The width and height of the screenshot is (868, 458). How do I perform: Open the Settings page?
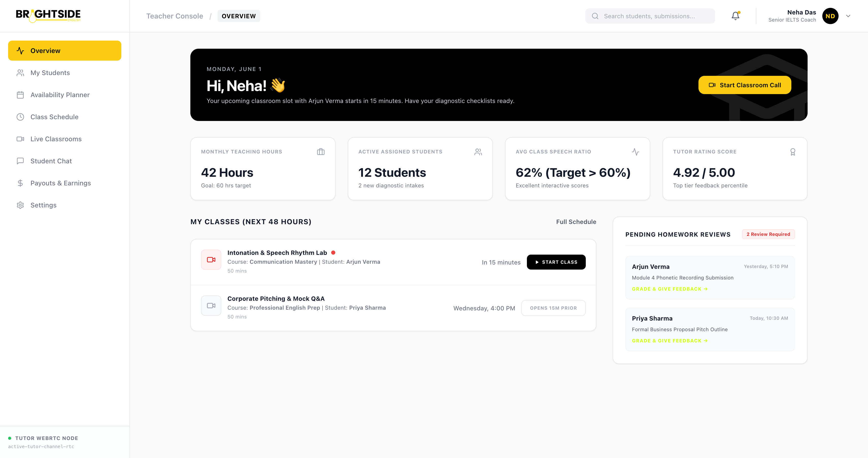(65, 205)
